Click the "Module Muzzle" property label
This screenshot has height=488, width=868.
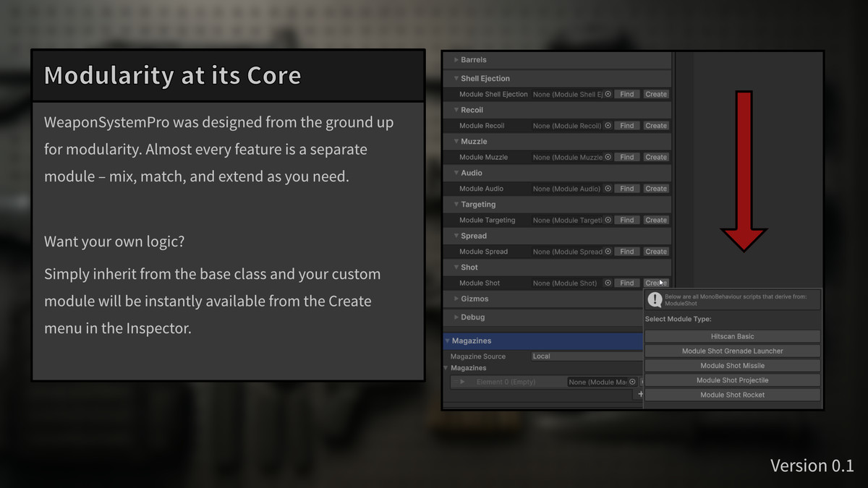coord(483,157)
